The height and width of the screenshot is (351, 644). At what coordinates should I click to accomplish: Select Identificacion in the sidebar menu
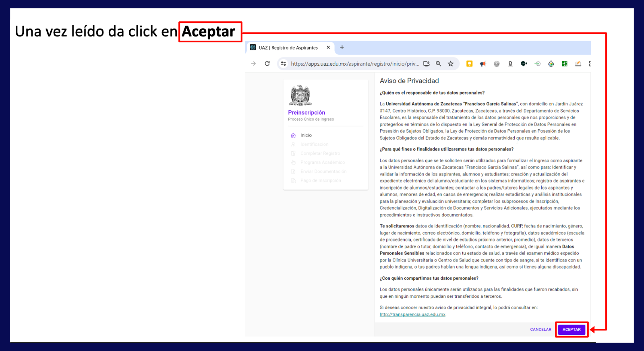tap(314, 144)
